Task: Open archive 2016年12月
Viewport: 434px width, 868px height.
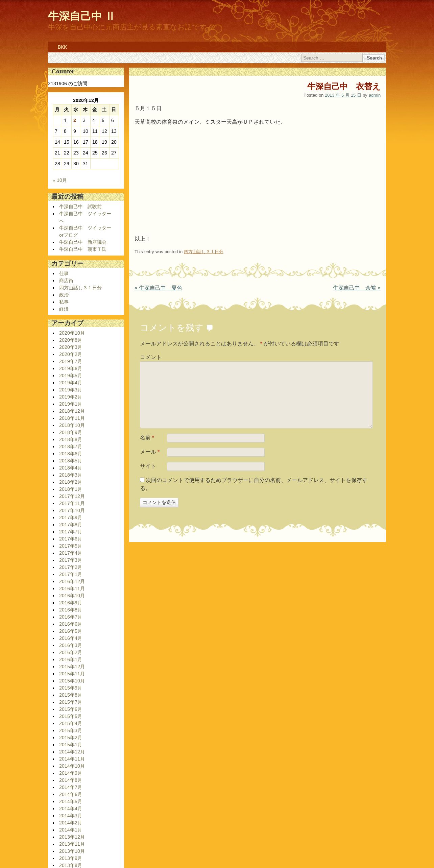Action: (x=72, y=581)
